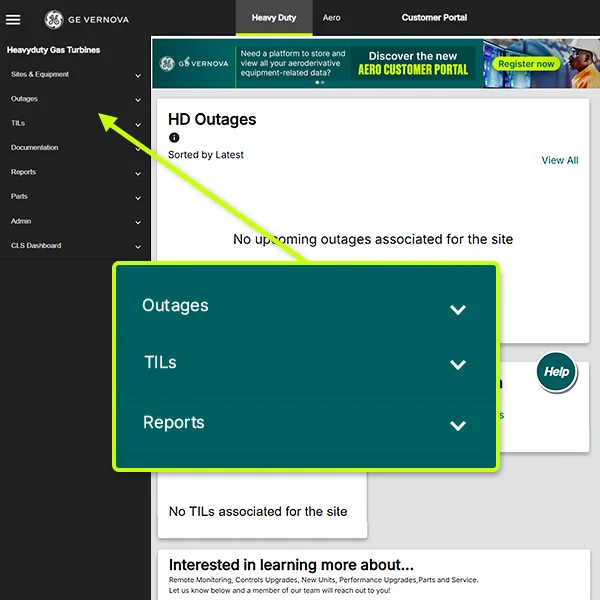600x600 pixels.
Task: Click the GE Vernova logo in header
Action: click(x=86, y=20)
